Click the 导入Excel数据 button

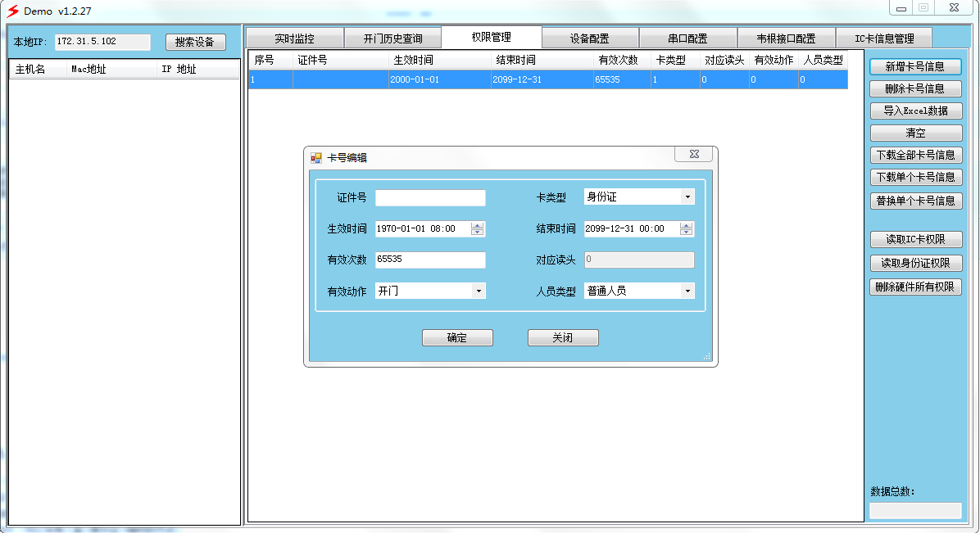[x=914, y=111]
